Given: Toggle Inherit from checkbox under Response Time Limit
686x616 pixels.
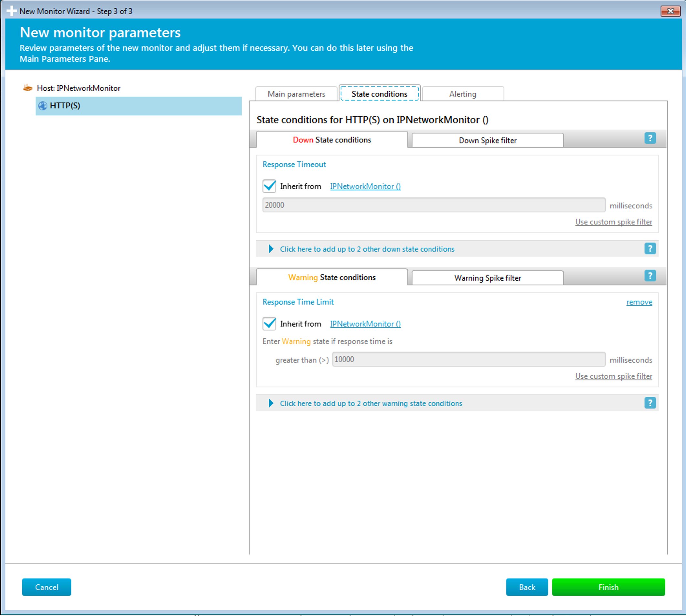Looking at the screenshot, I should pyautogui.click(x=269, y=324).
